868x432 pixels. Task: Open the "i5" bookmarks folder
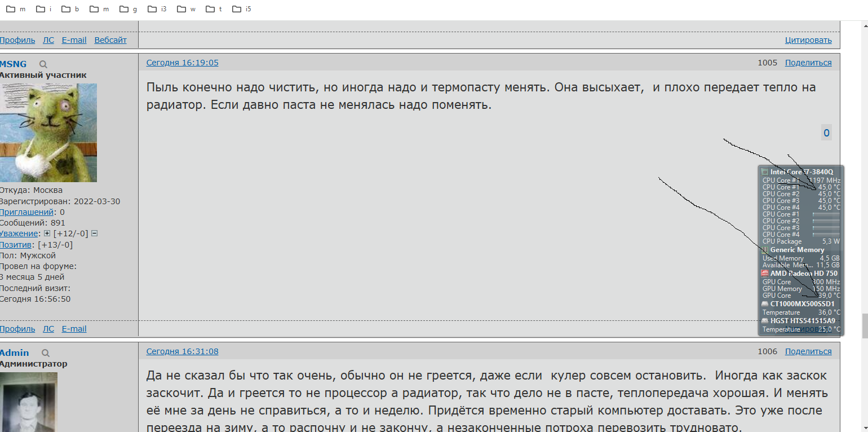click(242, 9)
